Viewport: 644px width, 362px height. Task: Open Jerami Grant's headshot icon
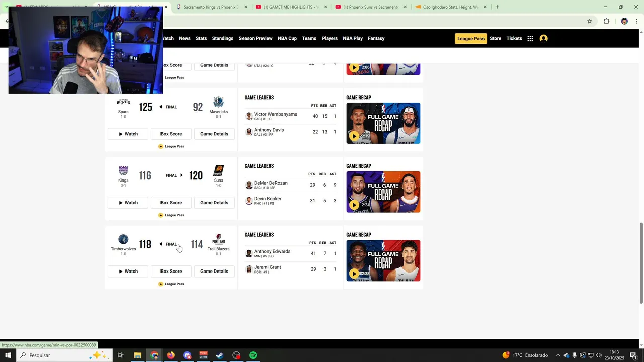point(249,269)
